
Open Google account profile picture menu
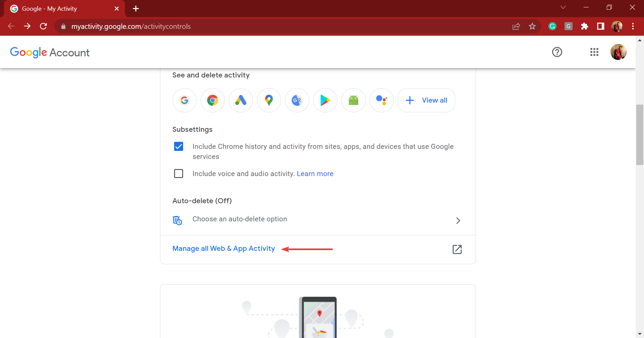pos(619,52)
